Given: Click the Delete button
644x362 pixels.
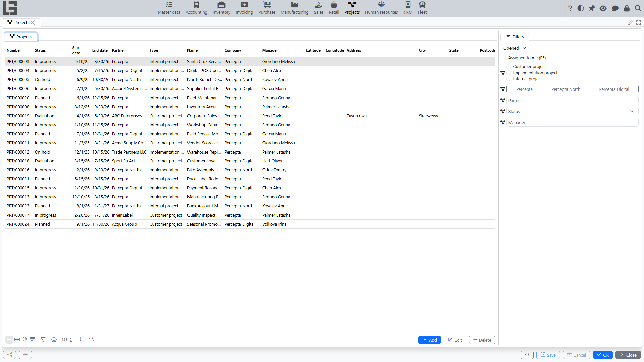Looking at the screenshot, I should point(482,340).
